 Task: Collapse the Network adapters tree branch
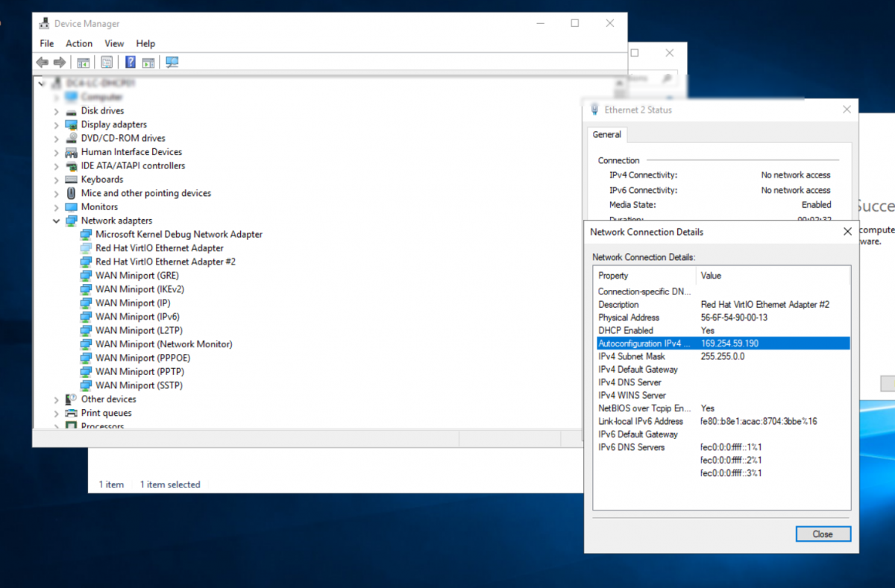coord(56,220)
